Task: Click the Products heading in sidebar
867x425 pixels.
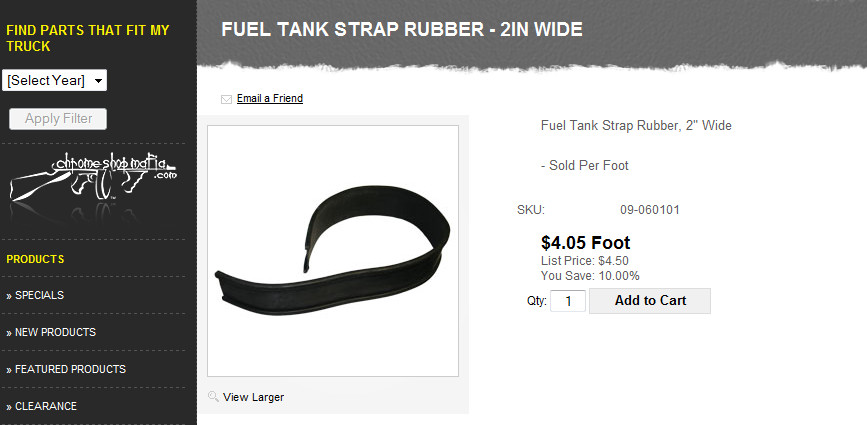Action: 35,259
